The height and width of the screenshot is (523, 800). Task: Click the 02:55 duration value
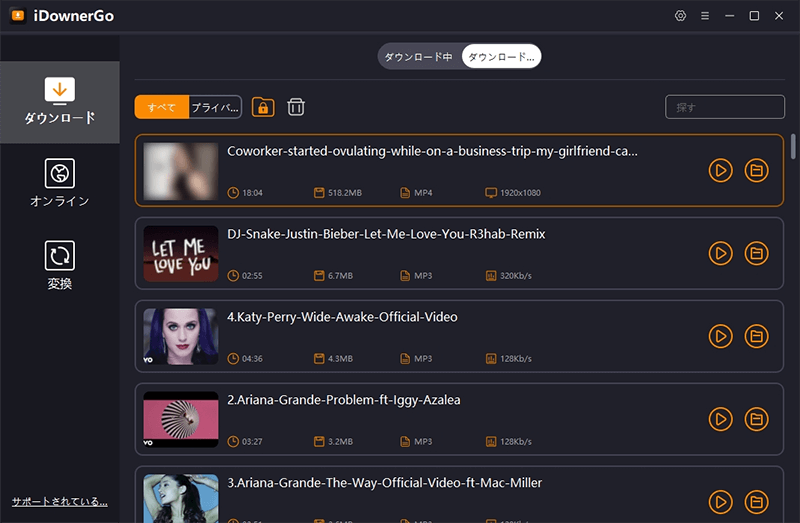click(252, 276)
